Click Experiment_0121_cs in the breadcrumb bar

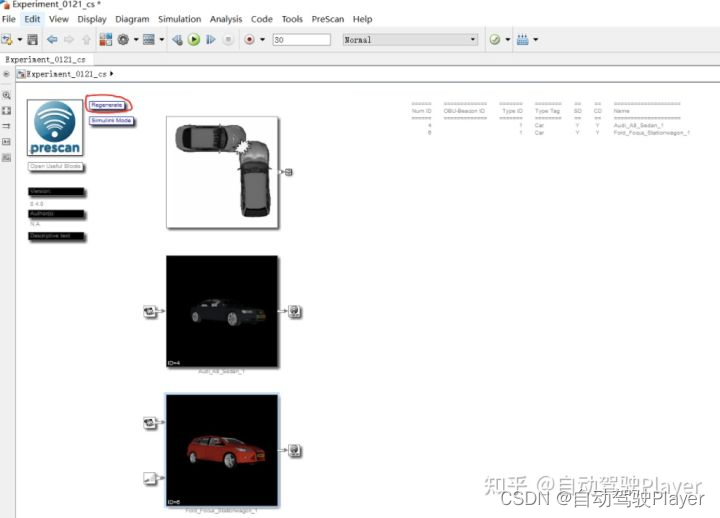66,74
